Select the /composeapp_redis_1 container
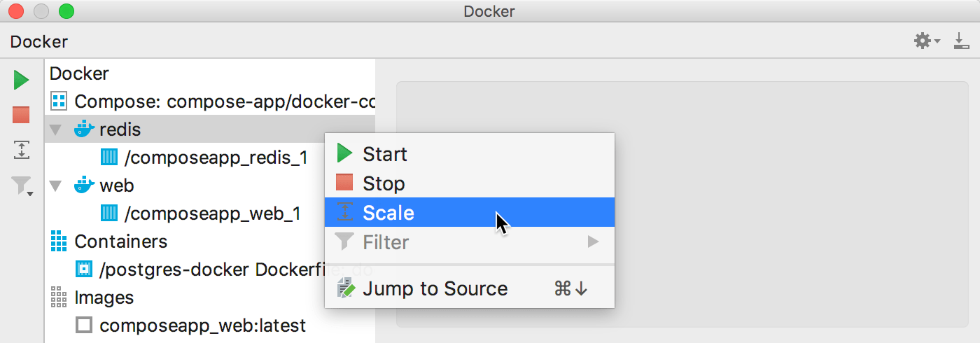The height and width of the screenshot is (343, 980). [x=215, y=157]
